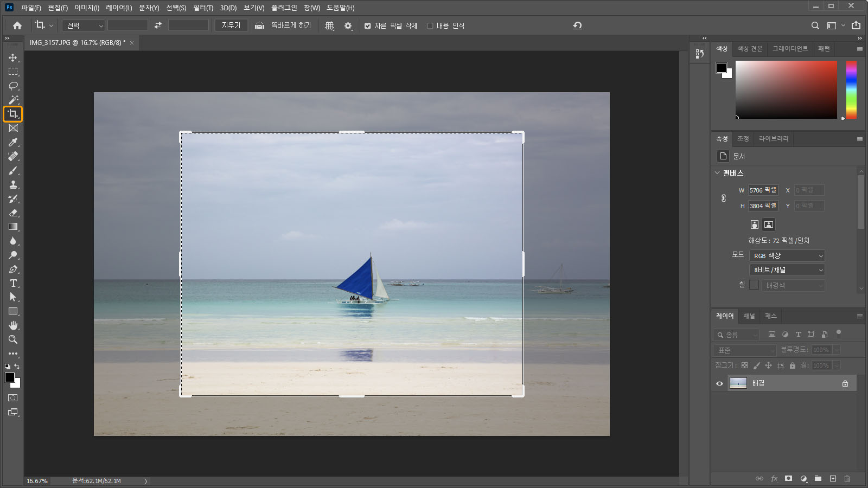Select the Pen tool
Screen dimensions: 868x488
[13, 269]
